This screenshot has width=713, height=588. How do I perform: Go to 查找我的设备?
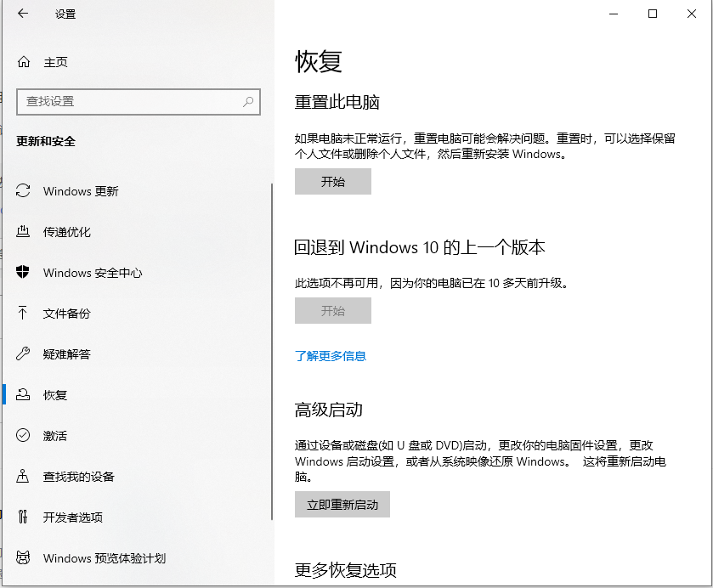click(x=79, y=477)
